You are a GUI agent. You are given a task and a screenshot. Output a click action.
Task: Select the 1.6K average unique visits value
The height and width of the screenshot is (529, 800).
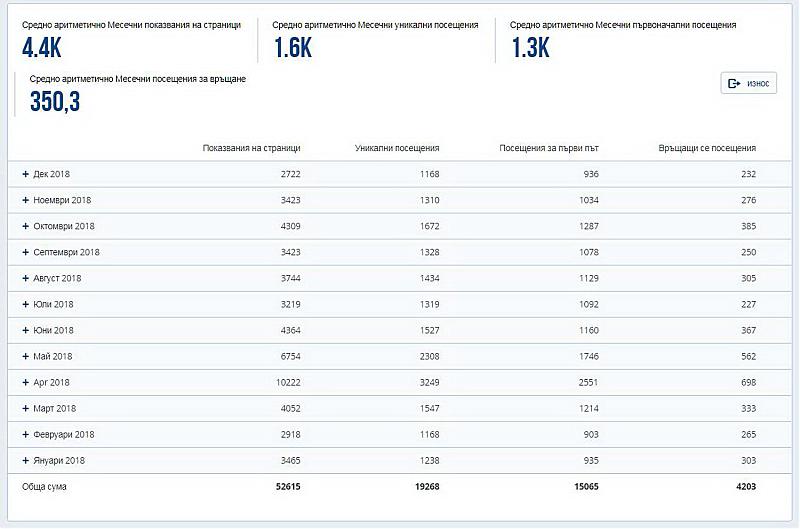point(293,47)
